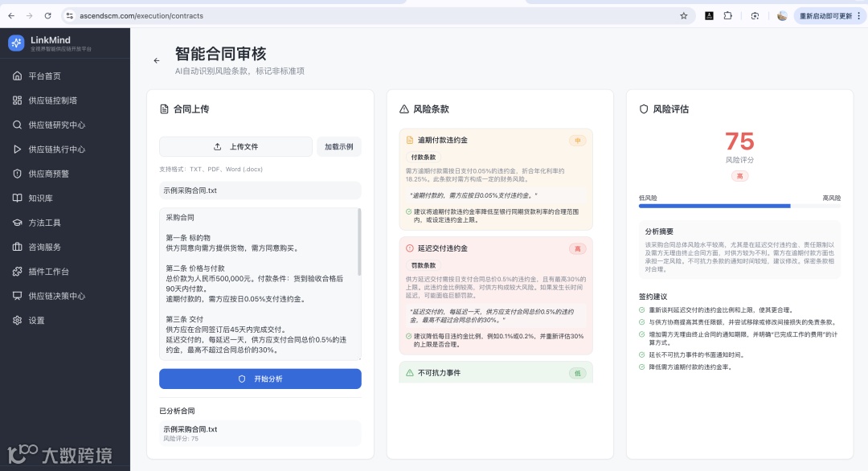Screen dimensions: 868x471
Task: Click the 设置 gear icon
Action: click(17, 320)
